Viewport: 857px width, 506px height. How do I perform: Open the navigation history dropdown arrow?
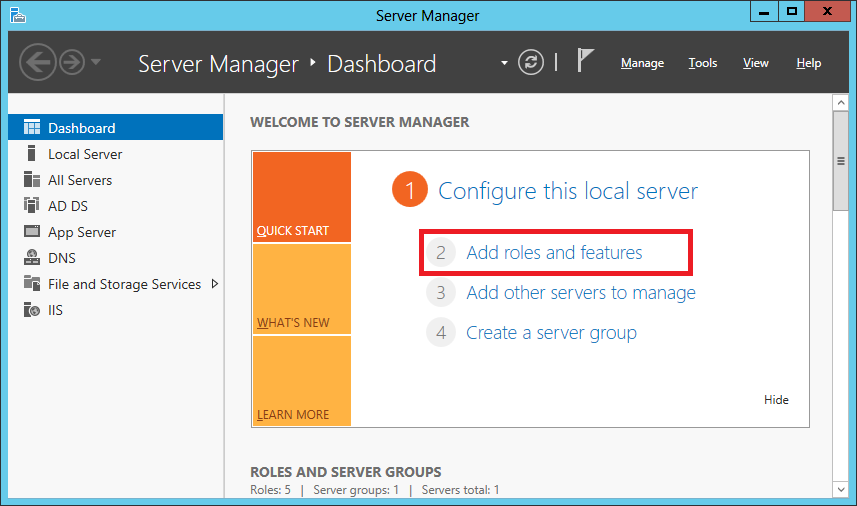(96, 63)
